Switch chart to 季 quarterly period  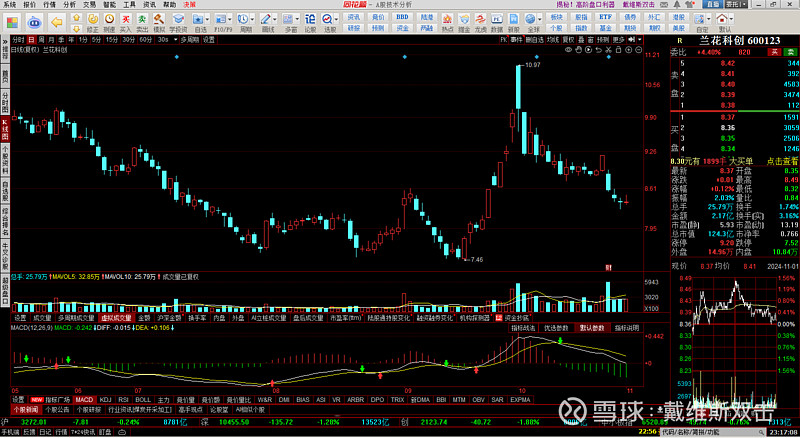[61, 40]
